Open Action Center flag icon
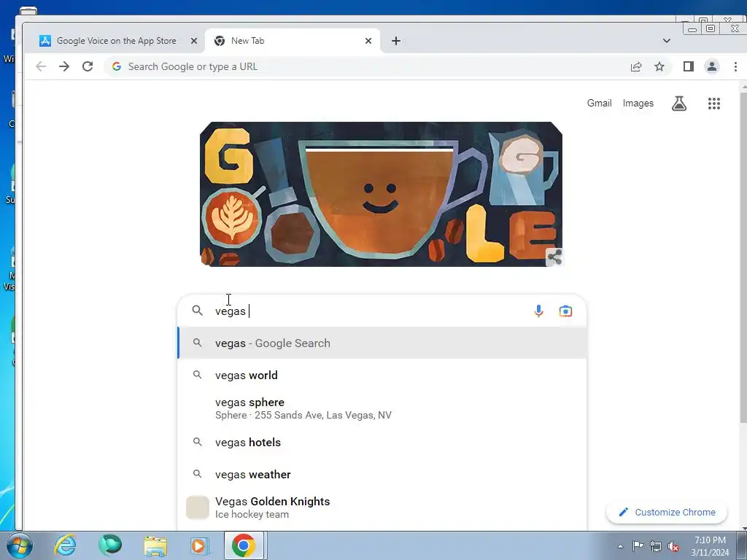This screenshot has width=747, height=560. 638,546
